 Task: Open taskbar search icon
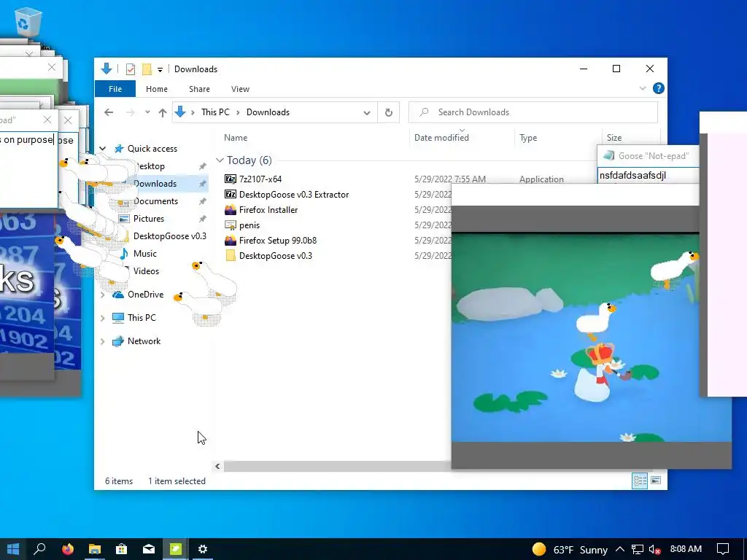pos(40,549)
